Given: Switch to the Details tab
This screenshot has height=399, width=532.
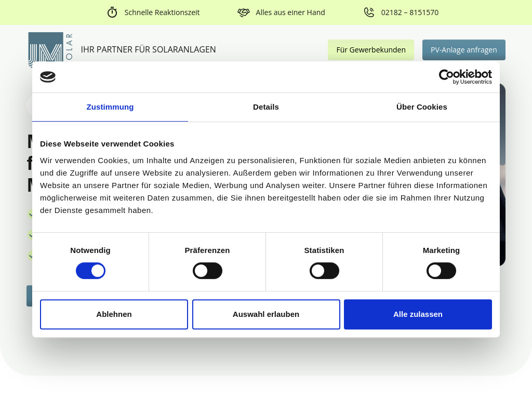Looking at the screenshot, I should coord(266,107).
